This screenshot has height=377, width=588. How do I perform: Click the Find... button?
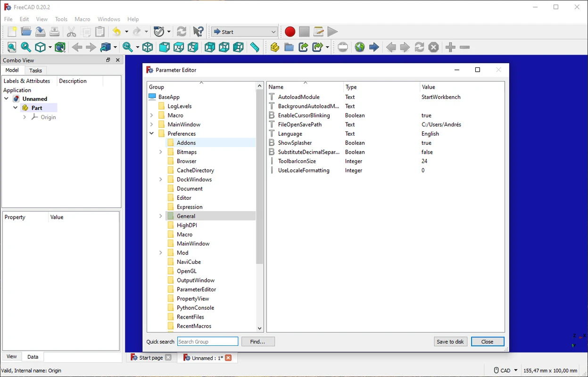258,342
